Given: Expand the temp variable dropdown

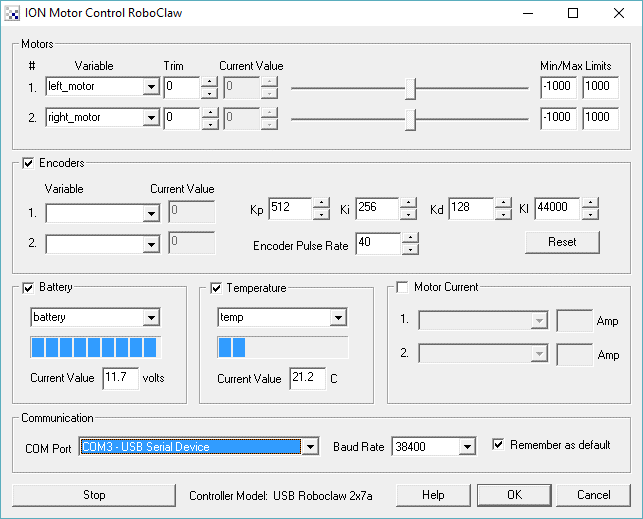Looking at the screenshot, I should pyautogui.click(x=338, y=317).
